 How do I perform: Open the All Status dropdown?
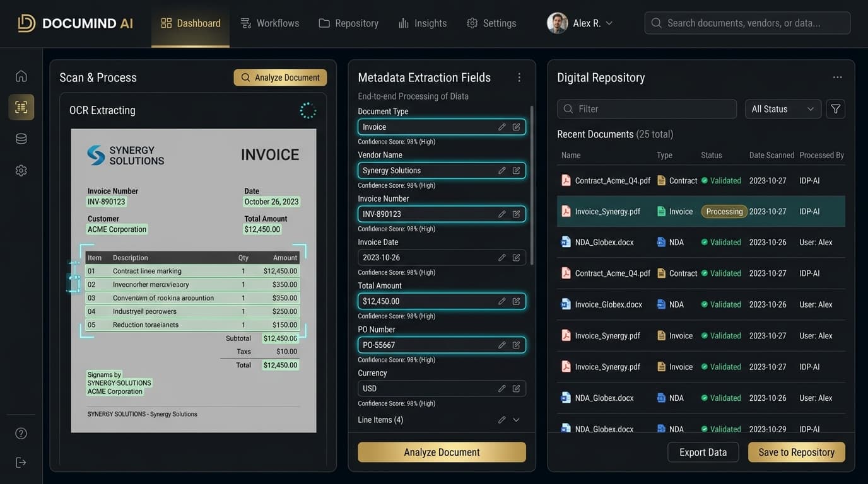[783, 109]
